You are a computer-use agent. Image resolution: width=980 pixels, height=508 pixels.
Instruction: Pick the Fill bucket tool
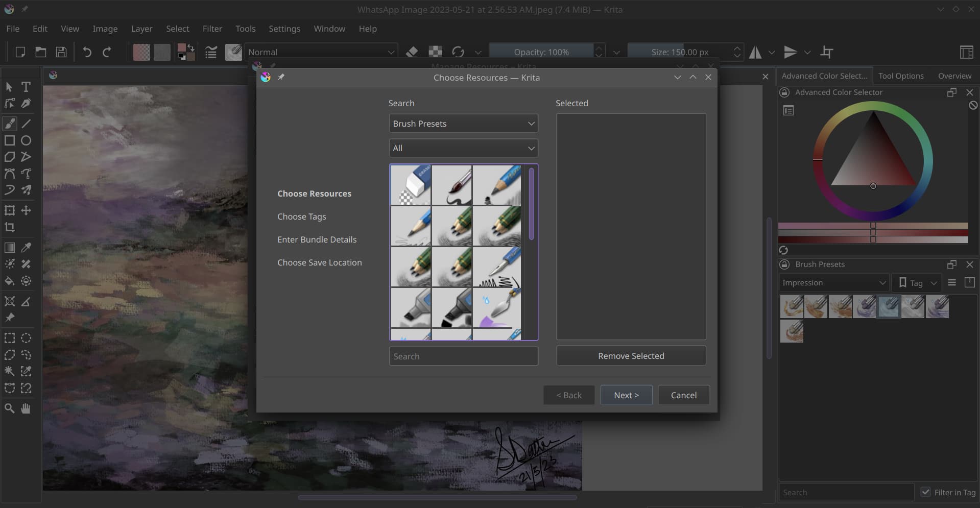[x=10, y=281]
